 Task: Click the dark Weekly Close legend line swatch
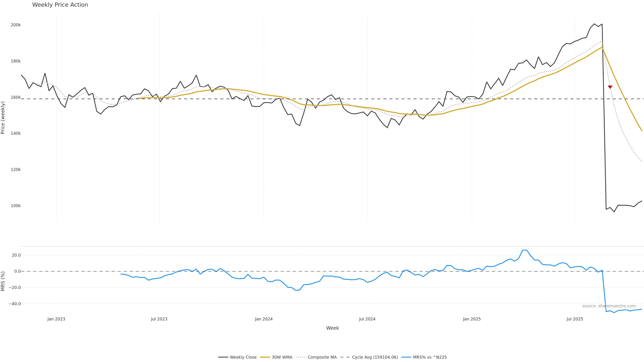pyautogui.click(x=223, y=357)
